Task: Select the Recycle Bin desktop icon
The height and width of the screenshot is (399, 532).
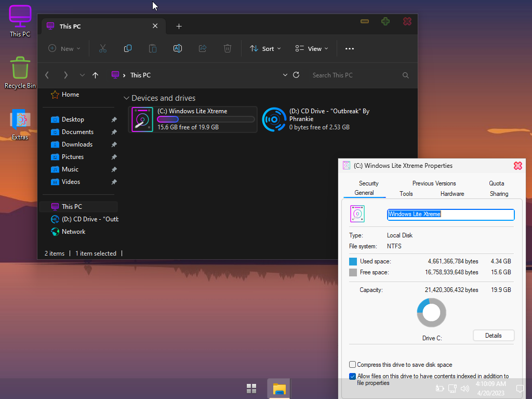Action: pyautogui.click(x=20, y=73)
